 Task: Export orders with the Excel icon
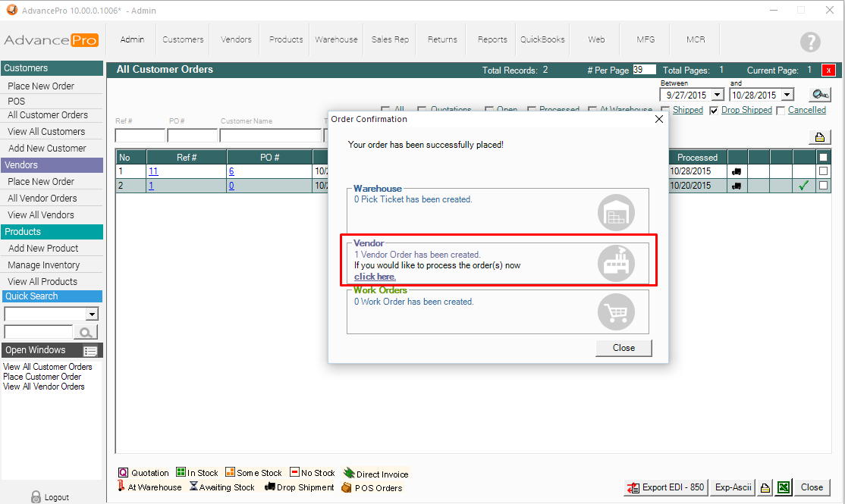tap(784, 487)
